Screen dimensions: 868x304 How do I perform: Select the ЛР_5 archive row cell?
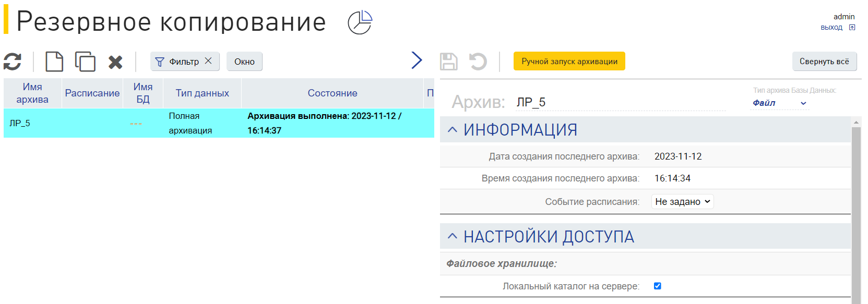pos(32,123)
